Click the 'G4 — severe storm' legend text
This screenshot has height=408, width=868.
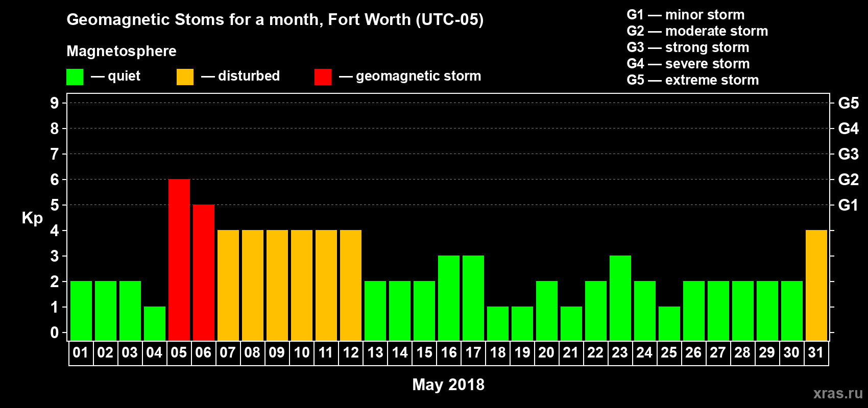point(688,64)
